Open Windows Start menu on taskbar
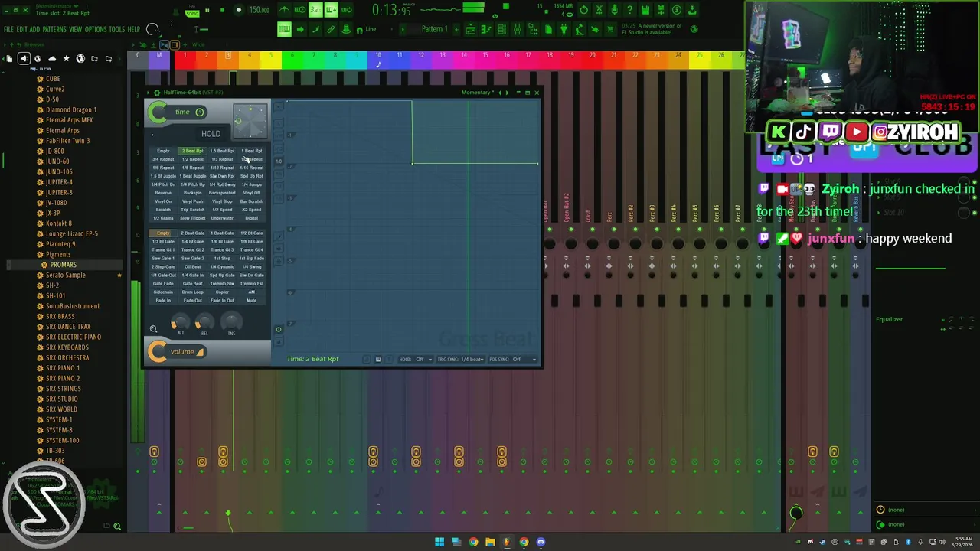The height and width of the screenshot is (551, 980). pos(439,542)
